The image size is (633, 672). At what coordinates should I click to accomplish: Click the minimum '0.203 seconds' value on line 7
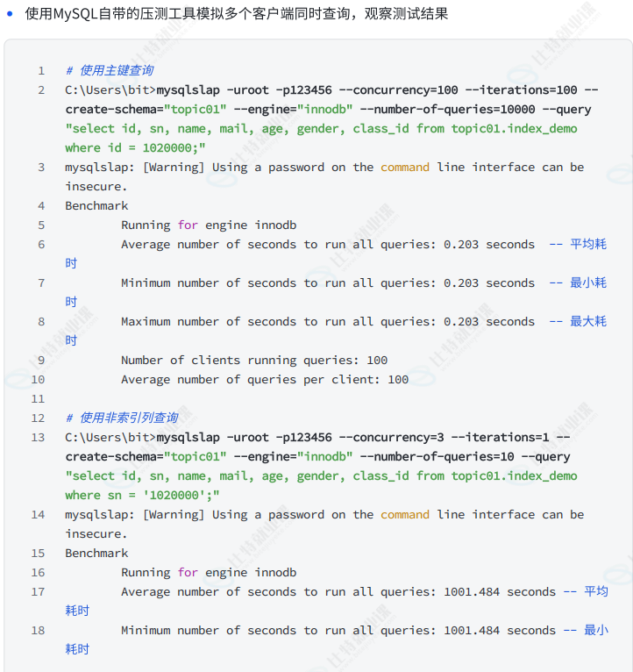[x=489, y=282]
